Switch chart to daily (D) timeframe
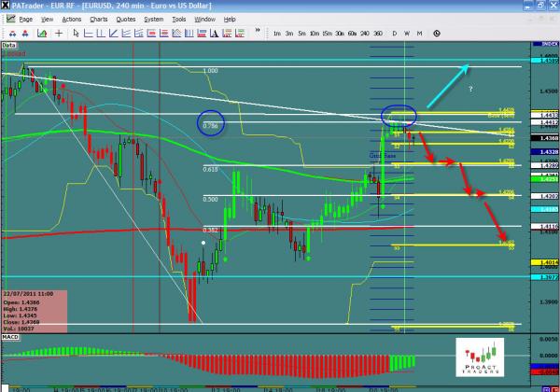This screenshot has width=560, height=392. click(395, 33)
